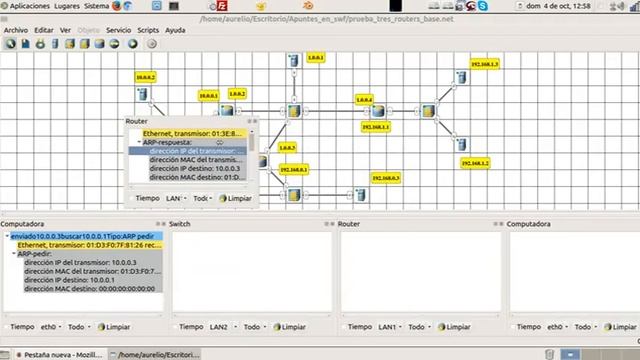This screenshot has width=640, height=360.
Task: Open the Scripts menu
Action: [148, 30]
